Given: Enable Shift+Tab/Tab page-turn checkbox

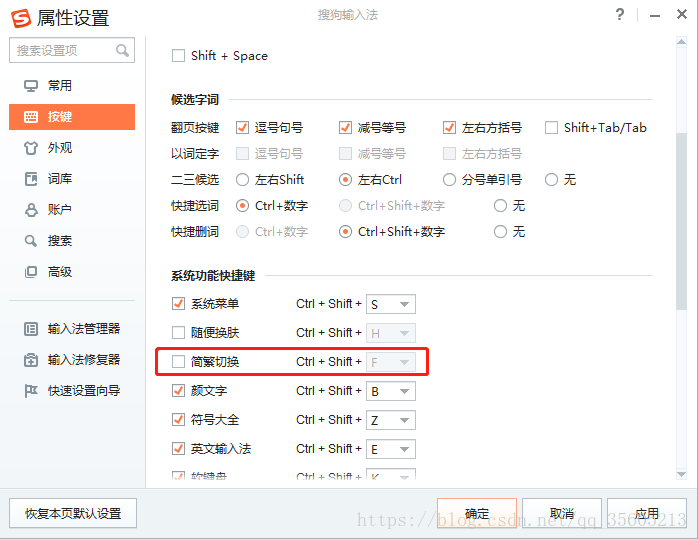Looking at the screenshot, I should (x=552, y=128).
